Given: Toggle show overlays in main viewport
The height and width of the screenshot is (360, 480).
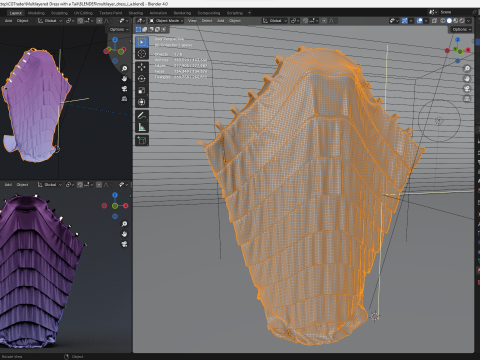Looking at the screenshot, I should point(420,21).
